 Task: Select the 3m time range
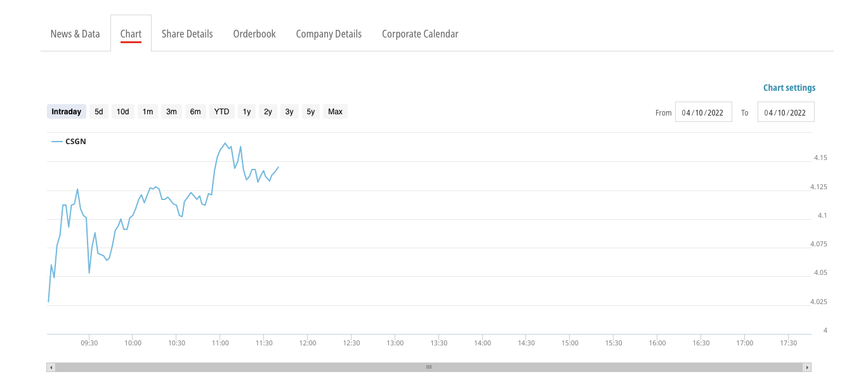[172, 112]
